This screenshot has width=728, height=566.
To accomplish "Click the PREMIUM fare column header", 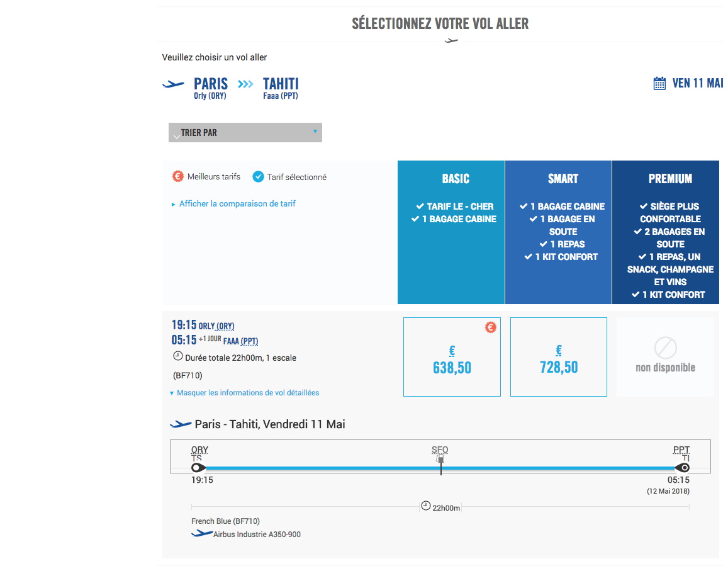I will pyautogui.click(x=670, y=179).
